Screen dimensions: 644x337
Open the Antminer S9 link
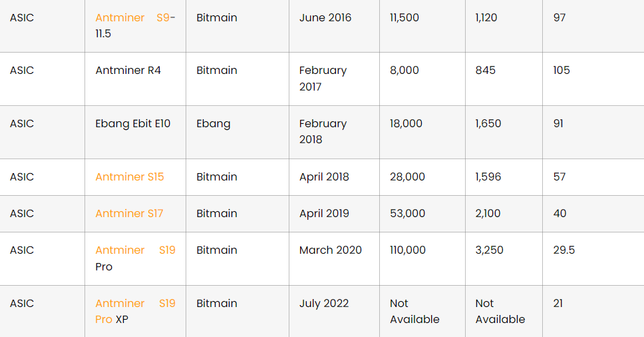[x=132, y=18]
